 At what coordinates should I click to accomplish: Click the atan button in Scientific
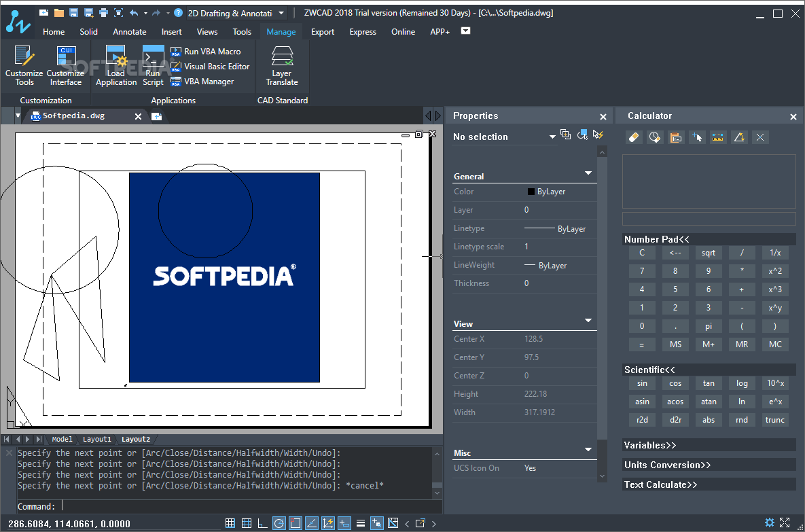[709, 402]
